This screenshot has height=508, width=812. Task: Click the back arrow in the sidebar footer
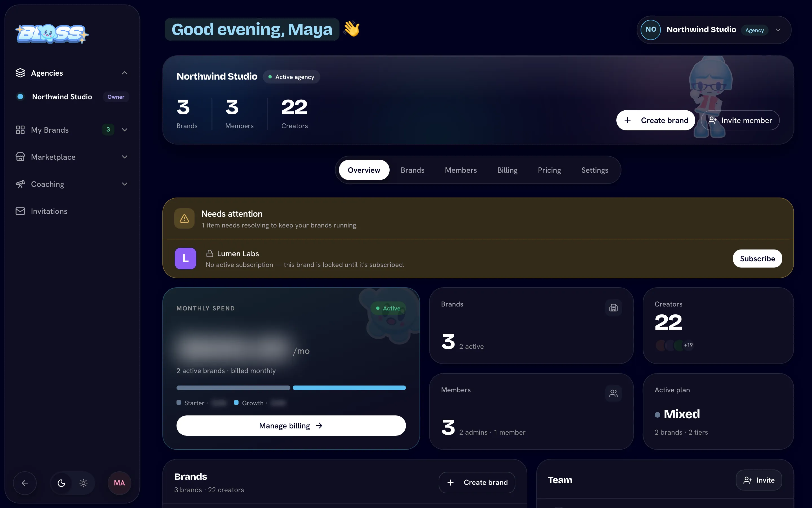25,483
